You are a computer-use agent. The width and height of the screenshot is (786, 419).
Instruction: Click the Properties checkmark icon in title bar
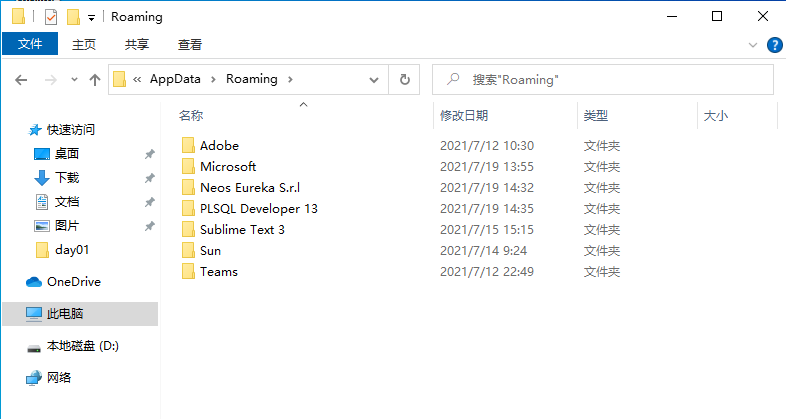pos(51,17)
